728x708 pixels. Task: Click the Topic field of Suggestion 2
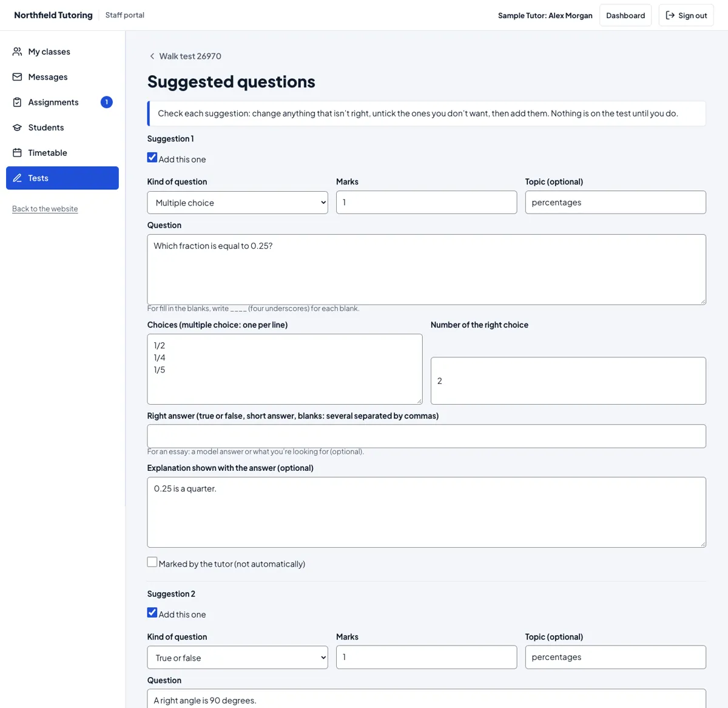(616, 657)
